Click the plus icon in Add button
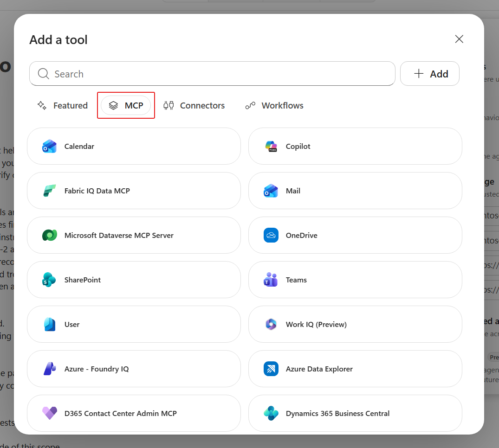 [419, 73]
